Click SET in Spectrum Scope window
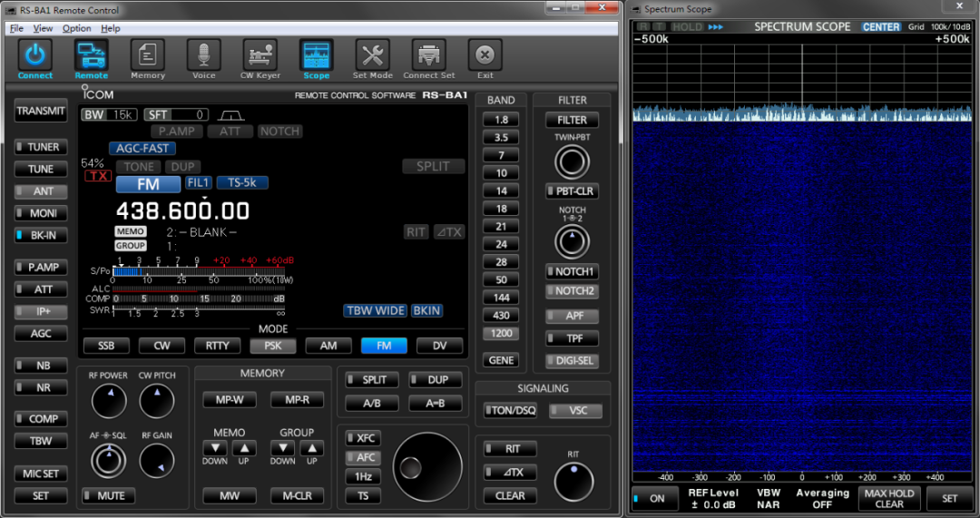The width and height of the screenshot is (980, 518). tap(949, 499)
